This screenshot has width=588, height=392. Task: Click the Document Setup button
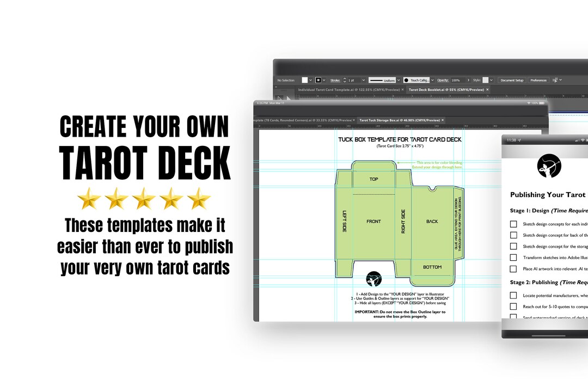[x=512, y=80]
